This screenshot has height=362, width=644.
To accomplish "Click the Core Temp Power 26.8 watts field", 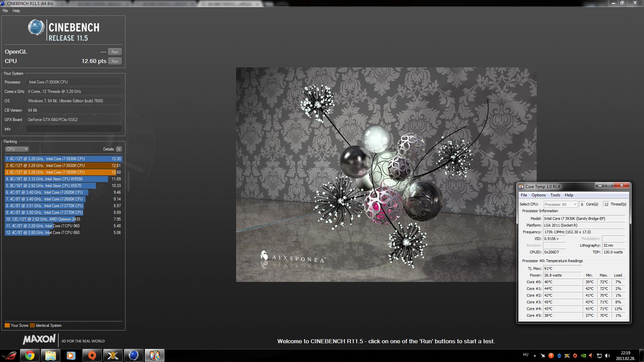I will click(x=562, y=275).
